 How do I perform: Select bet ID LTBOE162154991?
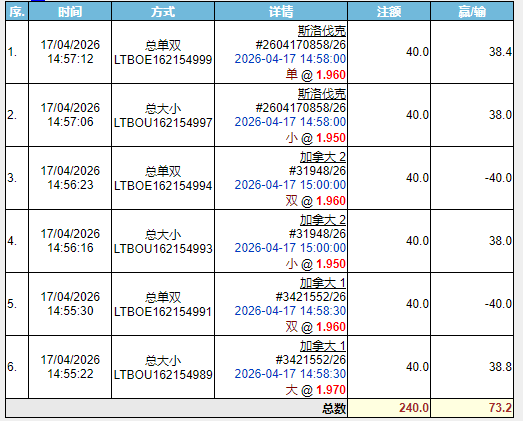(163, 312)
